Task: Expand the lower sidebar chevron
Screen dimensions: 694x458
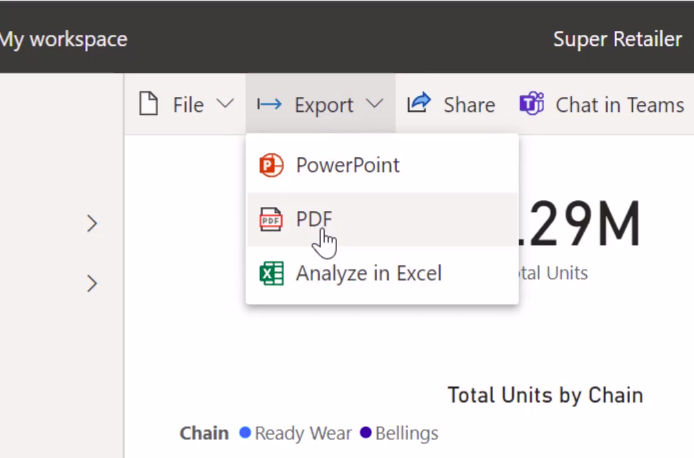Action: pyautogui.click(x=92, y=284)
